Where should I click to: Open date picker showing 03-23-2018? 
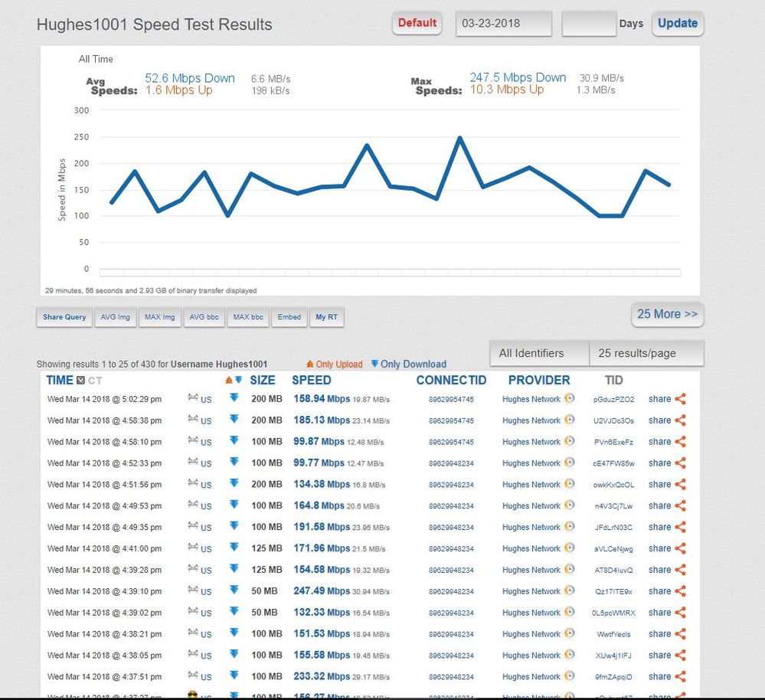[503, 24]
